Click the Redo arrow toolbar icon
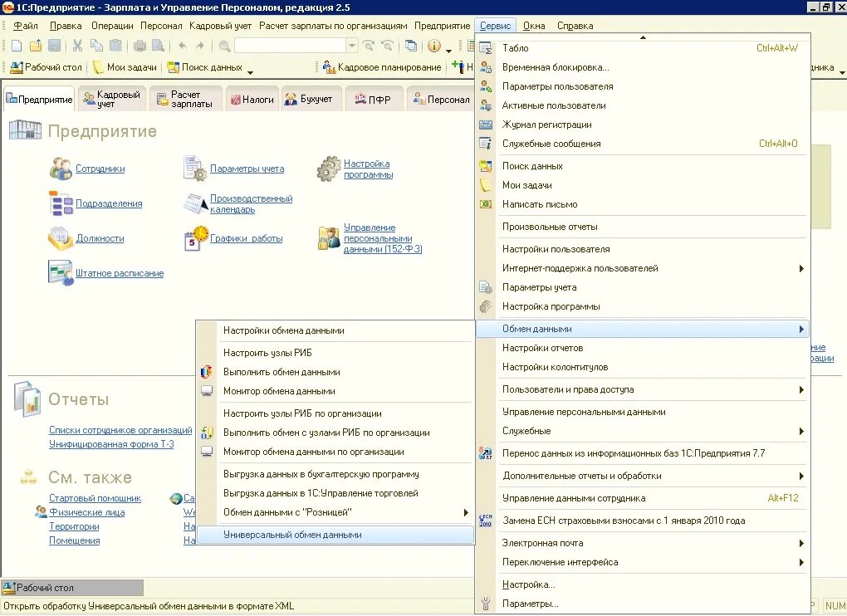This screenshot has width=847, height=616. tap(200, 46)
